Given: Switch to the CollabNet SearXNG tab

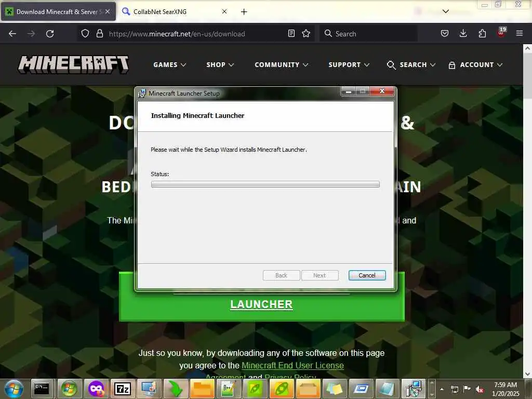Looking at the screenshot, I should coord(175,11).
